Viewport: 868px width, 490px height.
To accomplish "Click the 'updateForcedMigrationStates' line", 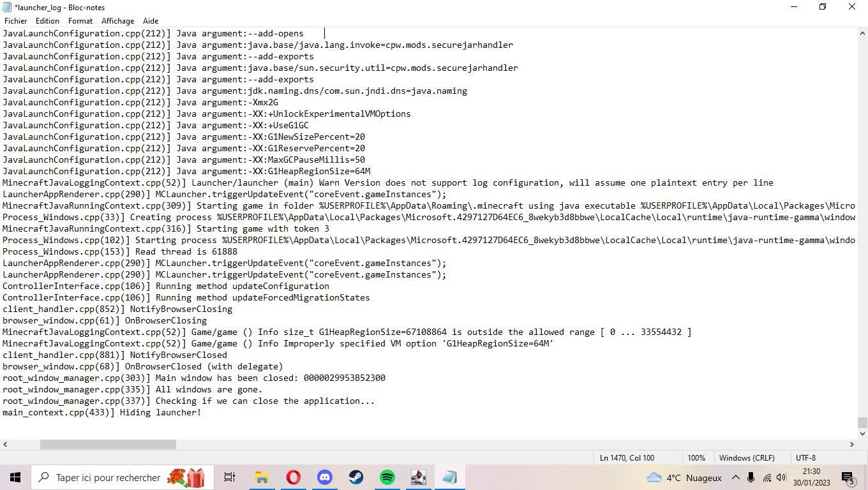I will 186,297.
